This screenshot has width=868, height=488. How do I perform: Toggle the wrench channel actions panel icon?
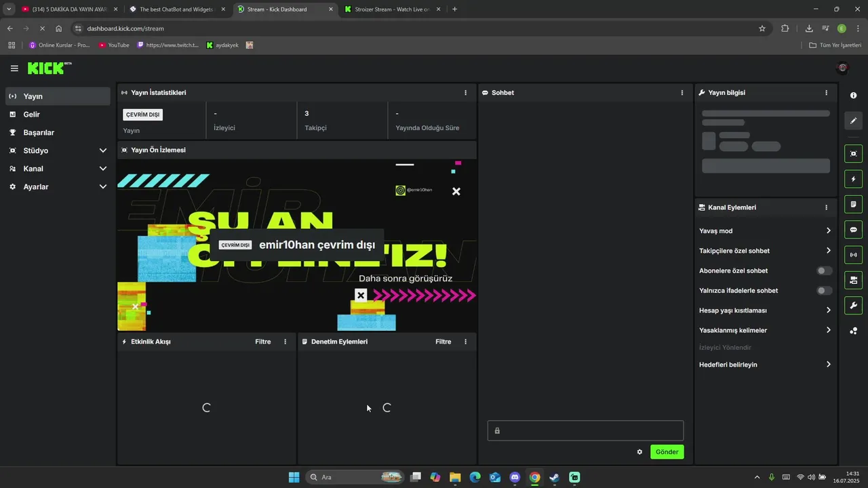pos(853,306)
